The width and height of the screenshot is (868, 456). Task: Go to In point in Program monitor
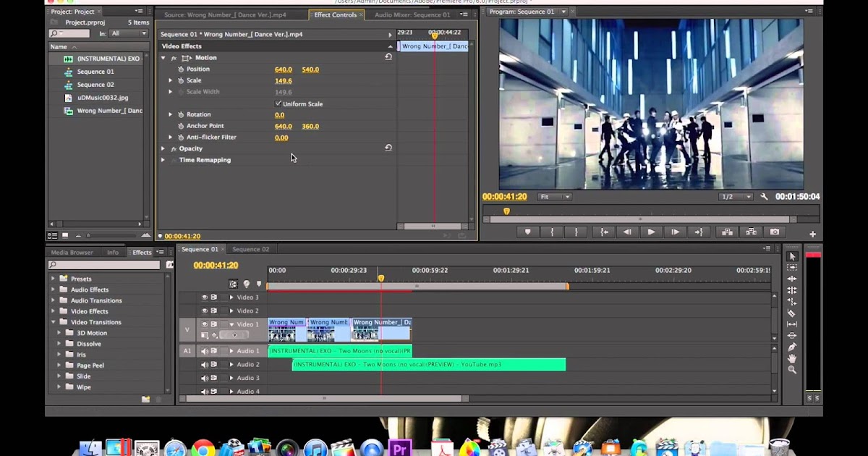click(603, 232)
